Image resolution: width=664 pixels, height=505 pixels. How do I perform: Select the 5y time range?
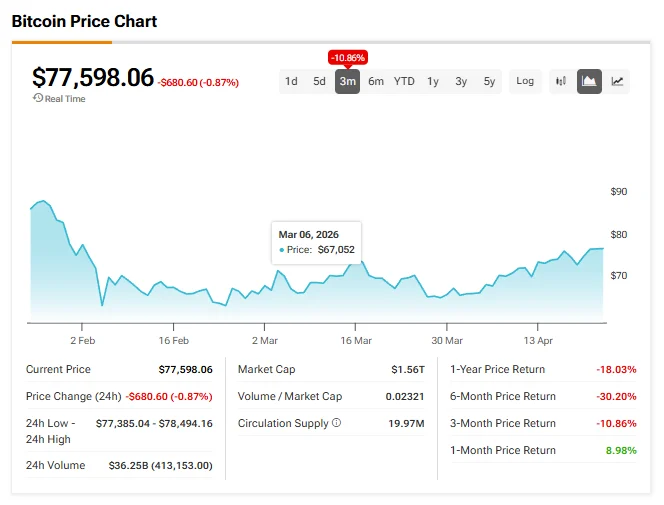pyautogui.click(x=489, y=81)
